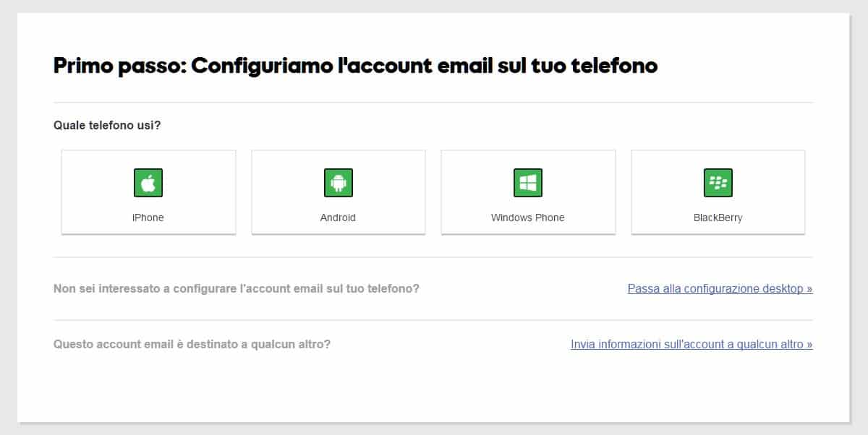Click "Passa alla configurazione desktop"
Viewport: 868px width, 435px height.
point(720,288)
